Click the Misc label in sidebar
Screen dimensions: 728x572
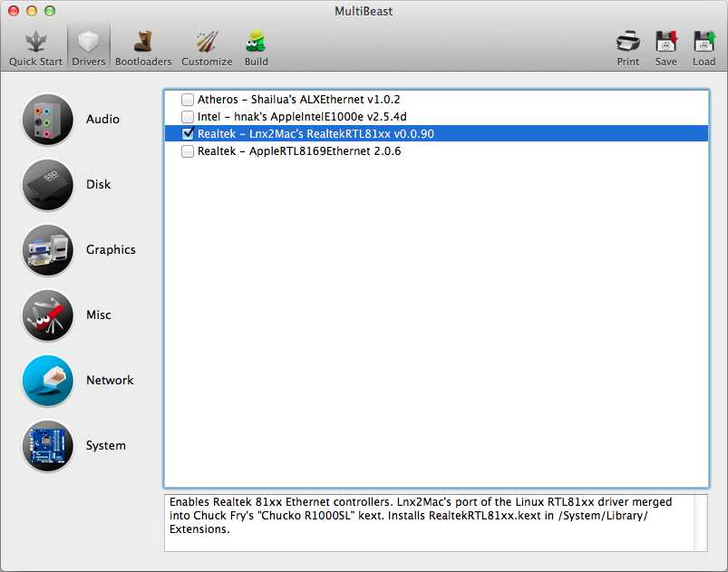click(x=99, y=315)
